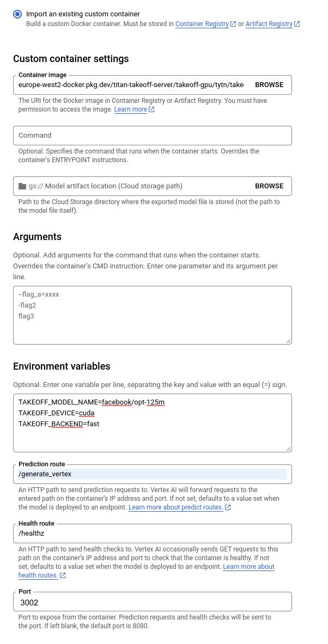Select the Import an existing custom container radio
Image resolution: width=328 pixels, height=644 pixels.
[x=18, y=14]
